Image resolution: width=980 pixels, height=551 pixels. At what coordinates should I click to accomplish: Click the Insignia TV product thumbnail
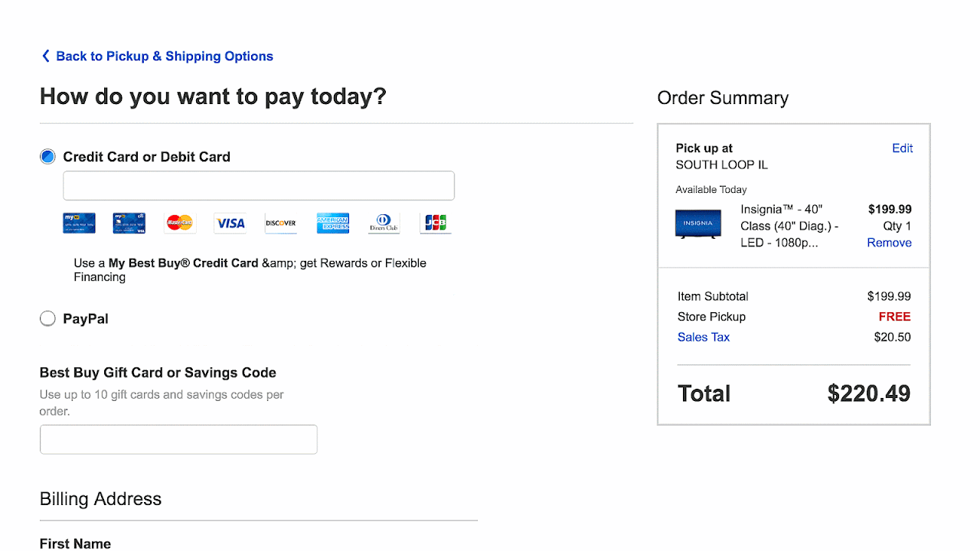[x=698, y=223]
